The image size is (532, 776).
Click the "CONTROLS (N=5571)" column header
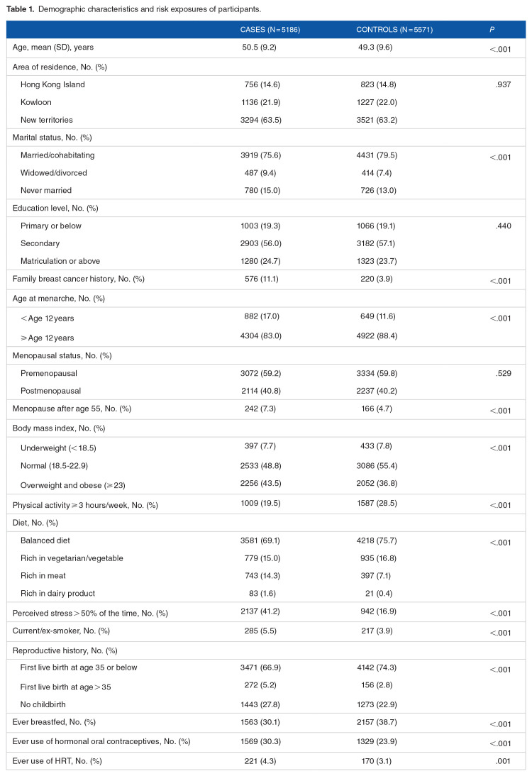click(x=394, y=30)
